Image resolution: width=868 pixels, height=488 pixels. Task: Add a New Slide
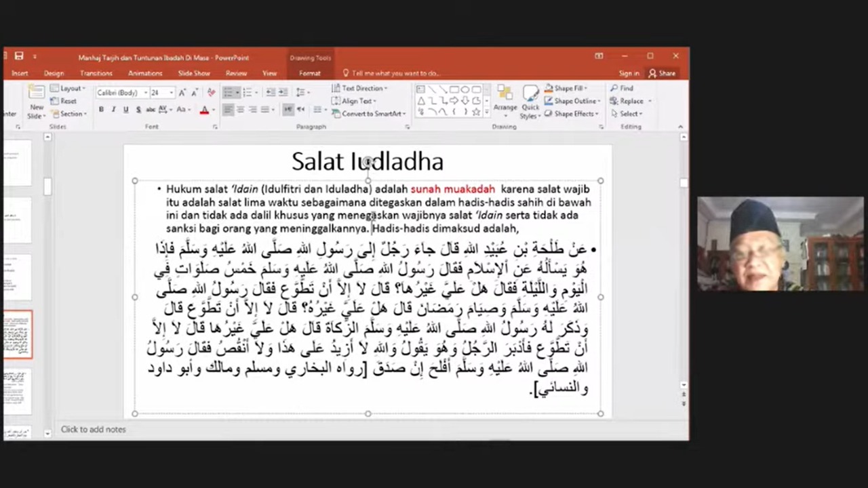[37, 102]
